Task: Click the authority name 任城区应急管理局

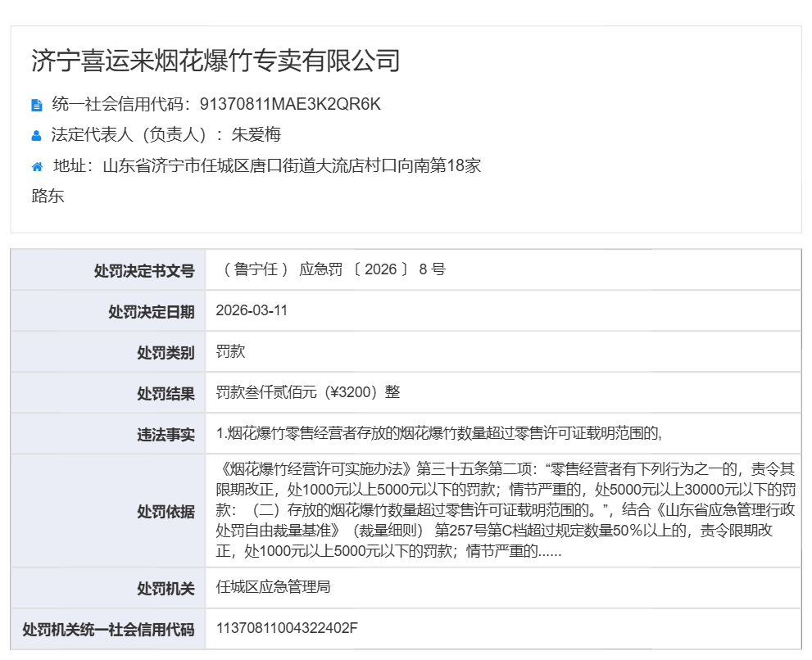Action: tap(273, 587)
